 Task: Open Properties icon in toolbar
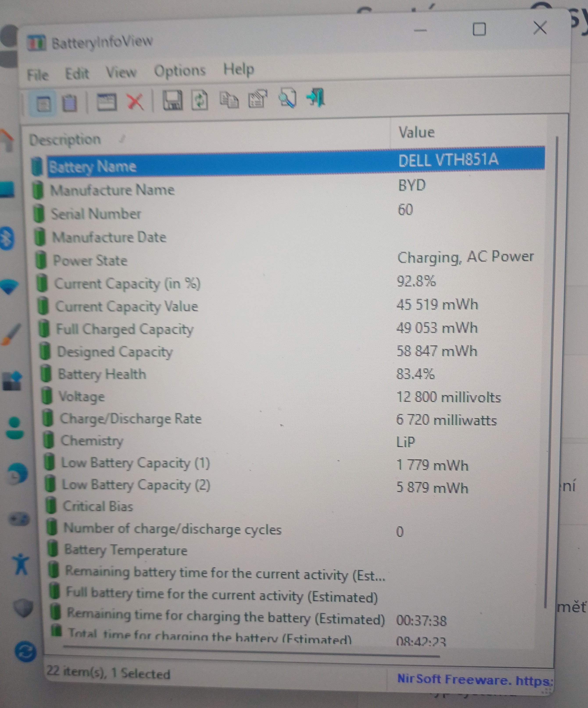(258, 99)
